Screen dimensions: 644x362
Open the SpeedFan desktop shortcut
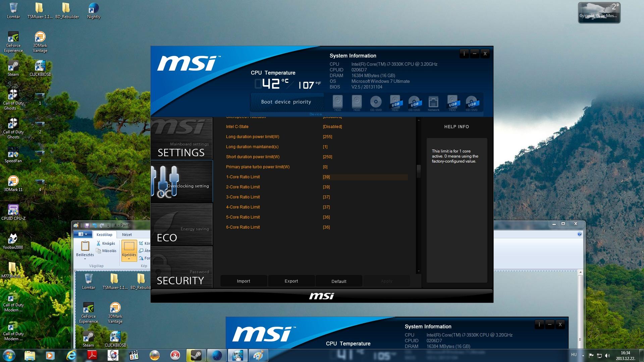13,155
